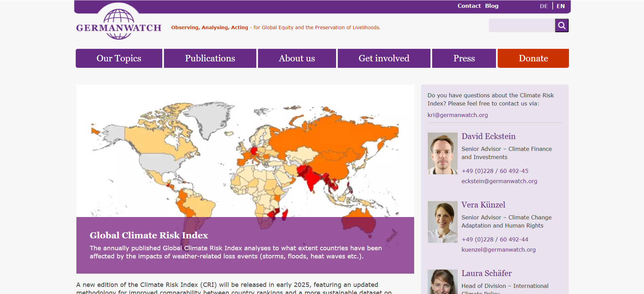The height and width of the screenshot is (294, 644).
Task: Open the Laura Schäfer name link
Action: coord(486,273)
